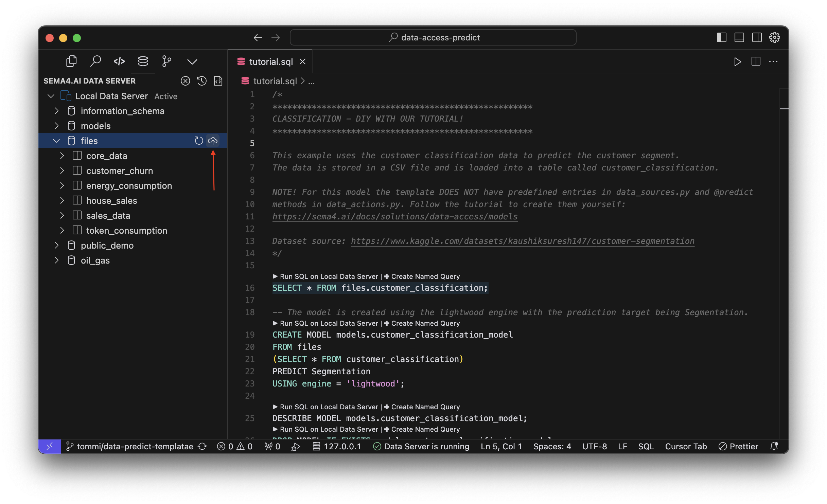This screenshot has height=504, width=827.
Task: Click the 127.0.0.1 server address
Action: pos(337,446)
